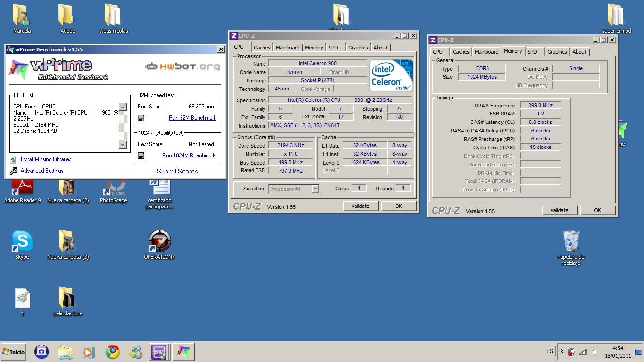The width and height of the screenshot is (644, 362).
Task: Click the network signal tray icon
Action: pyautogui.click(x=583, y=352)
